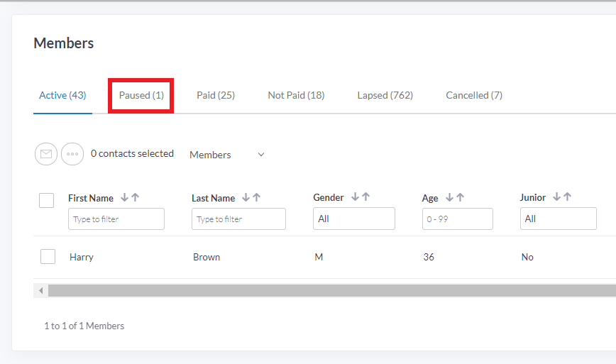Sort Age column ascending arrow
Image resolution: width=616 pixels, height=364 pixels.
click(460, 198)
